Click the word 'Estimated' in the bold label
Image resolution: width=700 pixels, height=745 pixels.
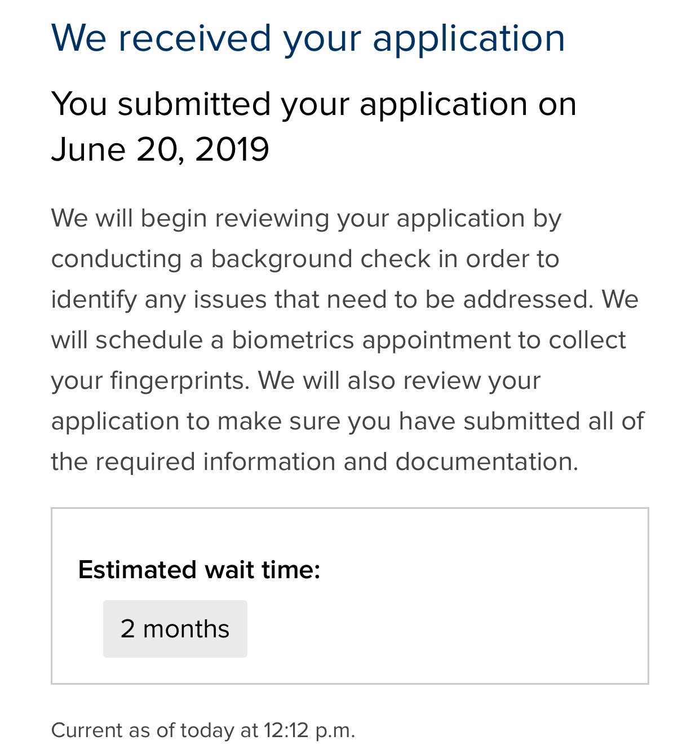(138, 569)
